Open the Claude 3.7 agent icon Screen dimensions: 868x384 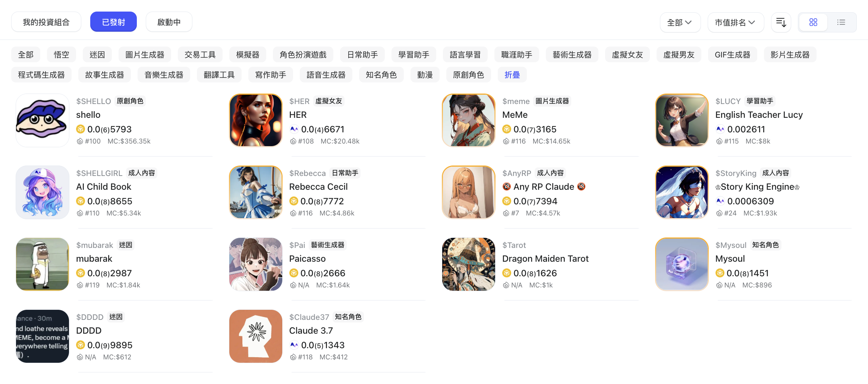[x=256, y=336]
